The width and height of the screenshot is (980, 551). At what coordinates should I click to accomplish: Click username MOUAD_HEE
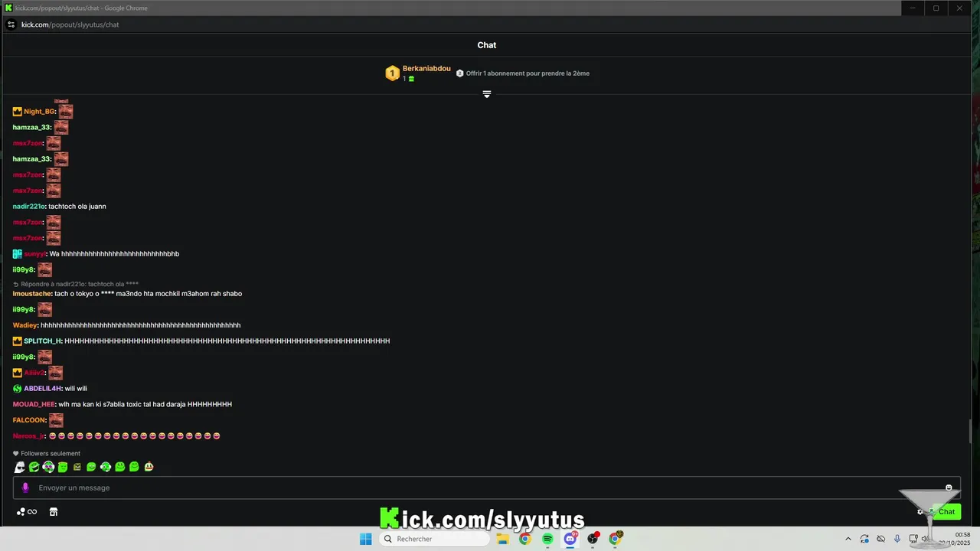click(x=34, y=404)
